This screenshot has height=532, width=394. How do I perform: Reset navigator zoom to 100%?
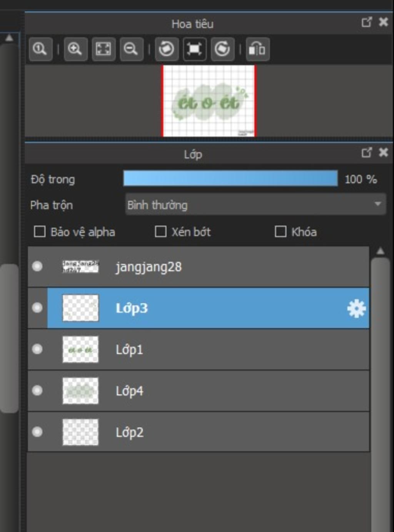(x=40, y=49)
